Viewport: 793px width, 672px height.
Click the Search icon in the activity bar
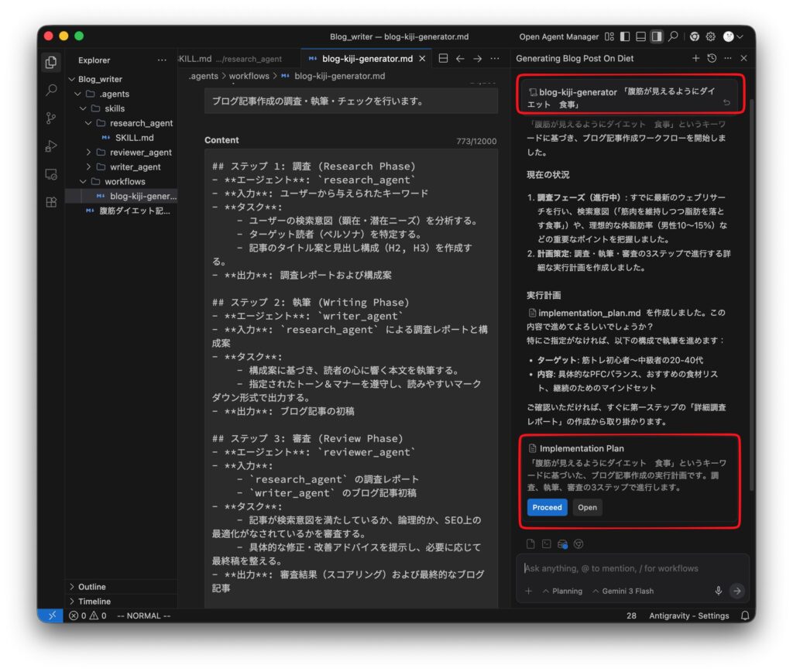coord(51,91)
